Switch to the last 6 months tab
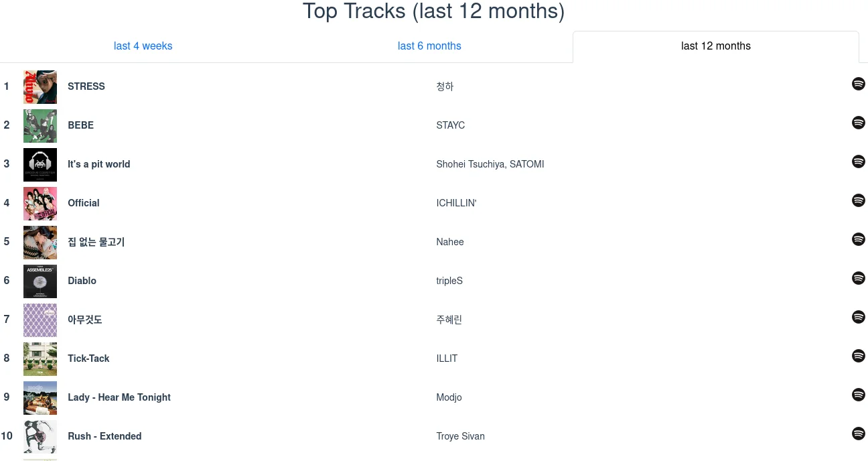This screenshot has width=868, height=461. point(429,46)
